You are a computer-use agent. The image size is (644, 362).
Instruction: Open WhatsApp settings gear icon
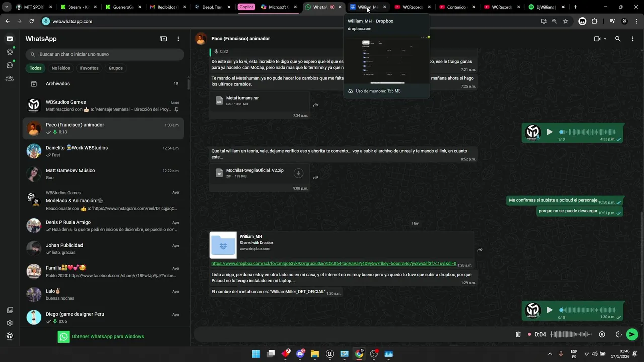click(10, 323)
